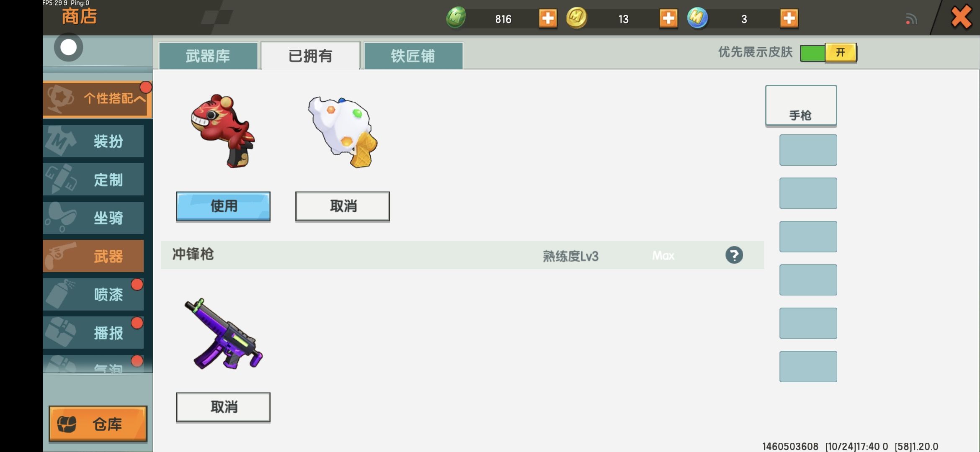The image size is (980, 452).
Task: Add more gold coin currency
Action: 668,18
